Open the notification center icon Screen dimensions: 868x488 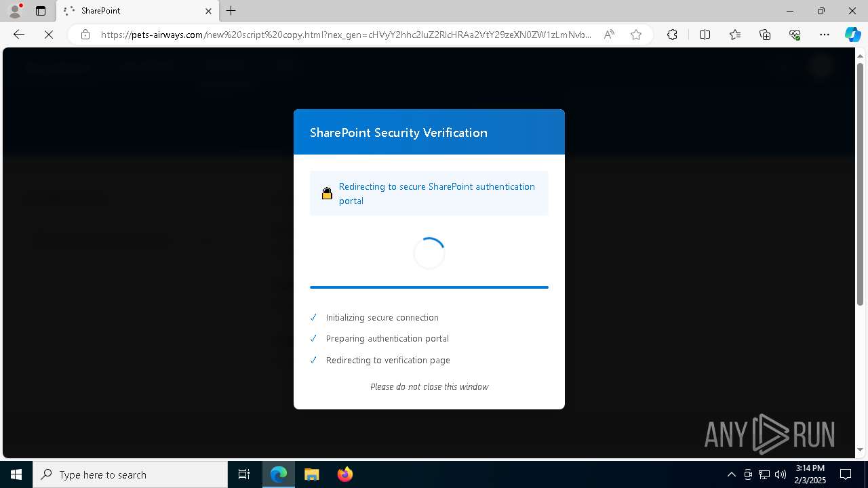846,474
